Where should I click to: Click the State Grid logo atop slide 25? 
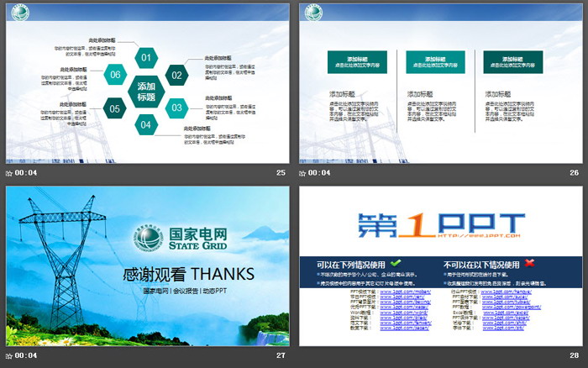[20, 13]
